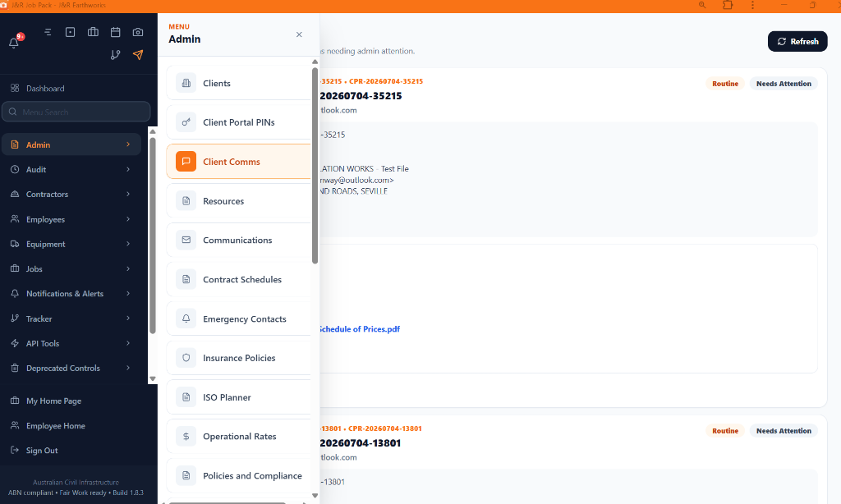841x504 pixels.
Task: Click the browser zoom magnifier icon
Action: pyautogui.click(x=702, y=5)
